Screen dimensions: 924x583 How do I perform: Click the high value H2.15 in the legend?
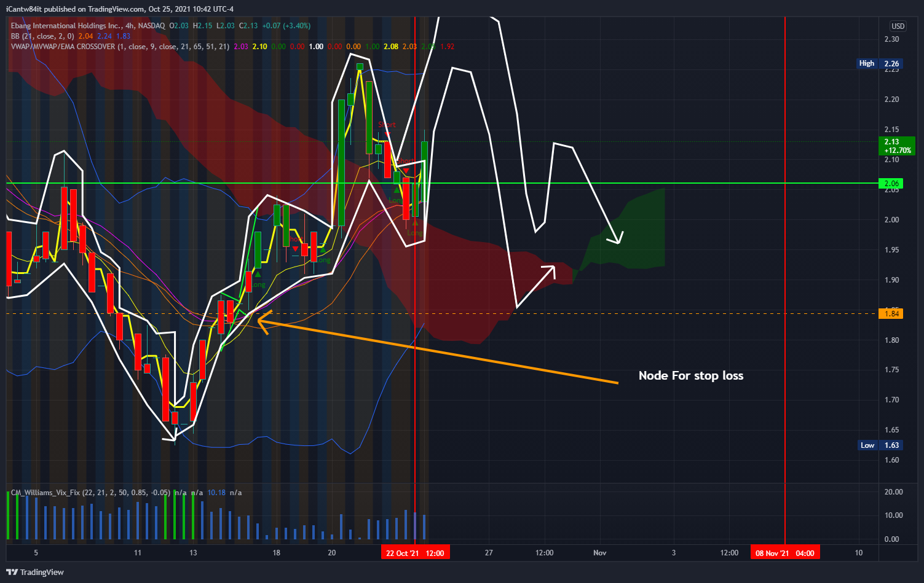point(202,26)
